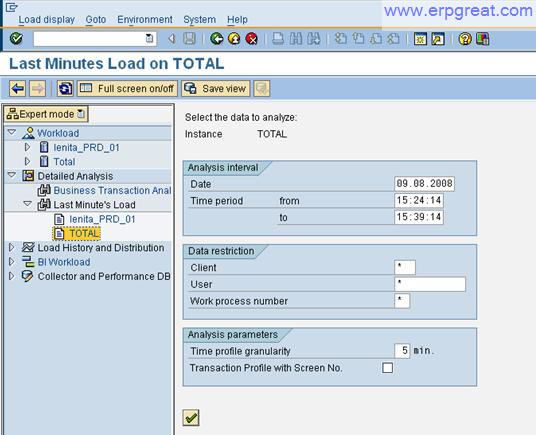Click the Client input field
536x435 pixels.
point(405,267)
